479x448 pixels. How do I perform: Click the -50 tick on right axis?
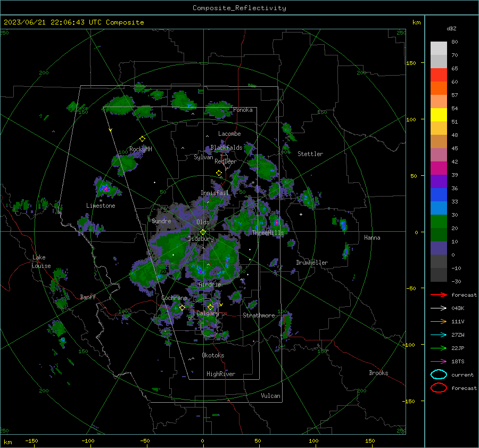click(x=411, y=288)
